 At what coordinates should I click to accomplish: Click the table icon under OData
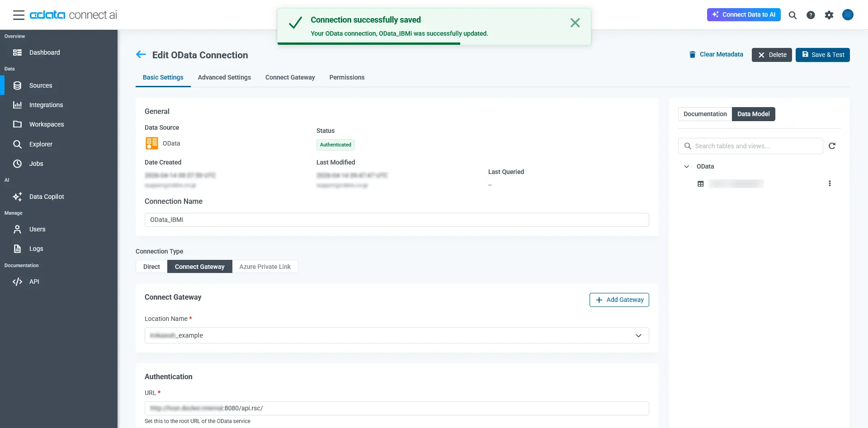tap(700, 184)
